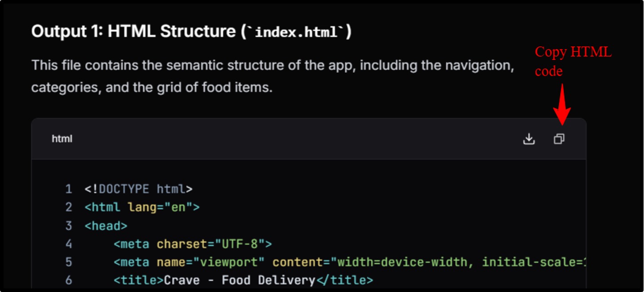Screen dimensions: 644x292
Task: Click the head tag on line 3
Action: pos(105,225)
